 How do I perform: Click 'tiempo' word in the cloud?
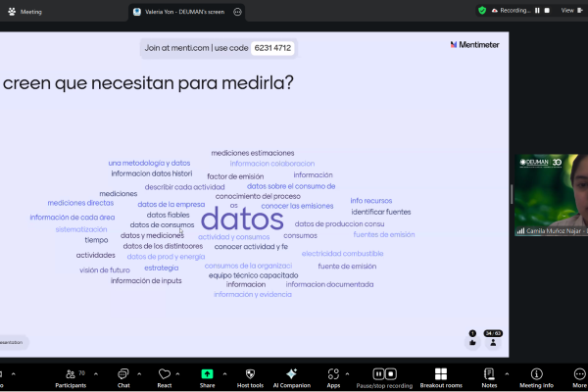(x=96, y=240)
